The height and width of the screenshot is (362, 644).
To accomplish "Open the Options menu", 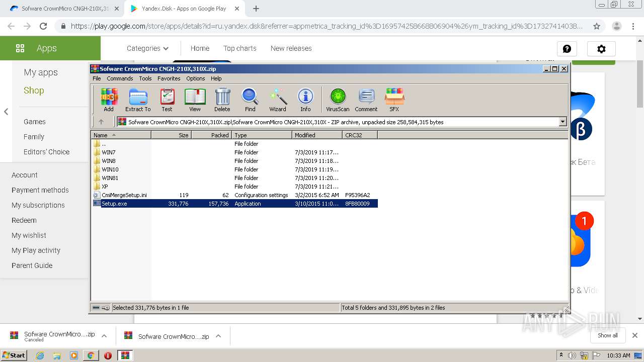I will click(x=196, y=78).
